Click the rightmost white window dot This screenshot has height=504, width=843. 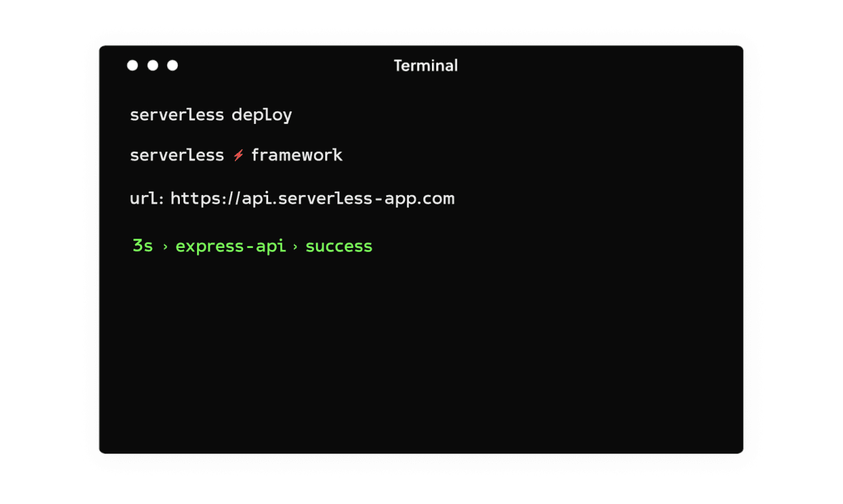(x=173, y=65)
